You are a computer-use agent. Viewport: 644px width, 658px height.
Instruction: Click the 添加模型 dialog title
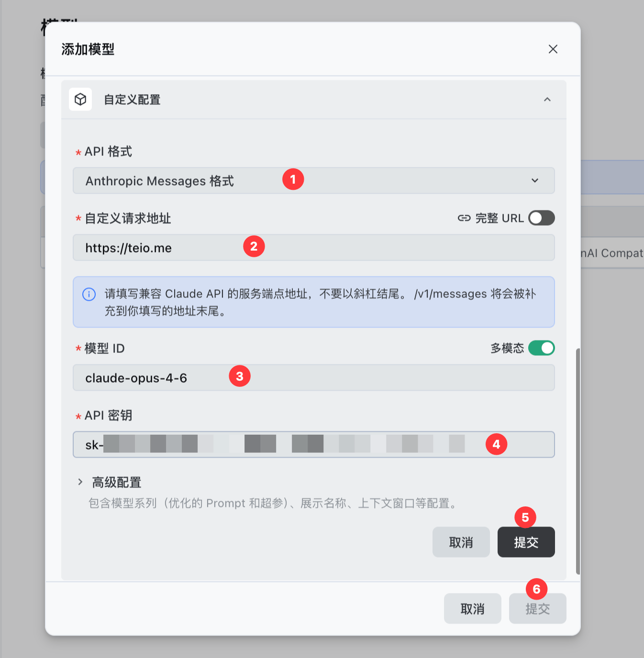click(x=88, y=49)
